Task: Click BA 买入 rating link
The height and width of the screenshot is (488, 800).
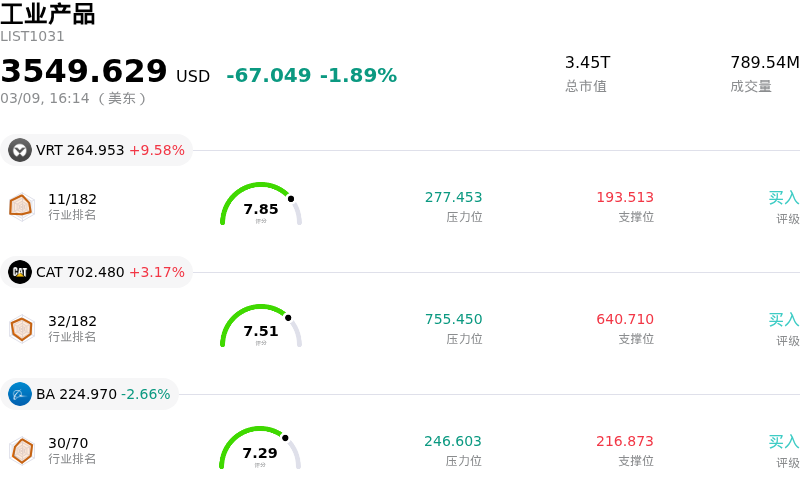Action: pos(783,442)
